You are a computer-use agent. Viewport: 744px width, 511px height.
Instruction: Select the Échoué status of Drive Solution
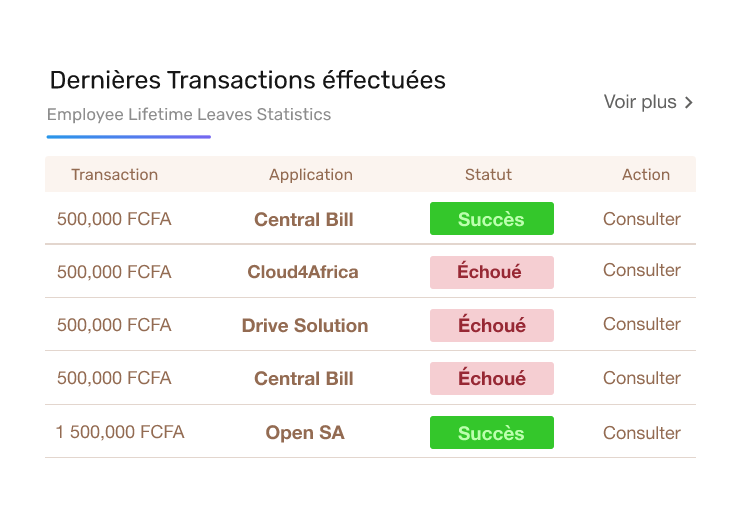tap(491, 325)
